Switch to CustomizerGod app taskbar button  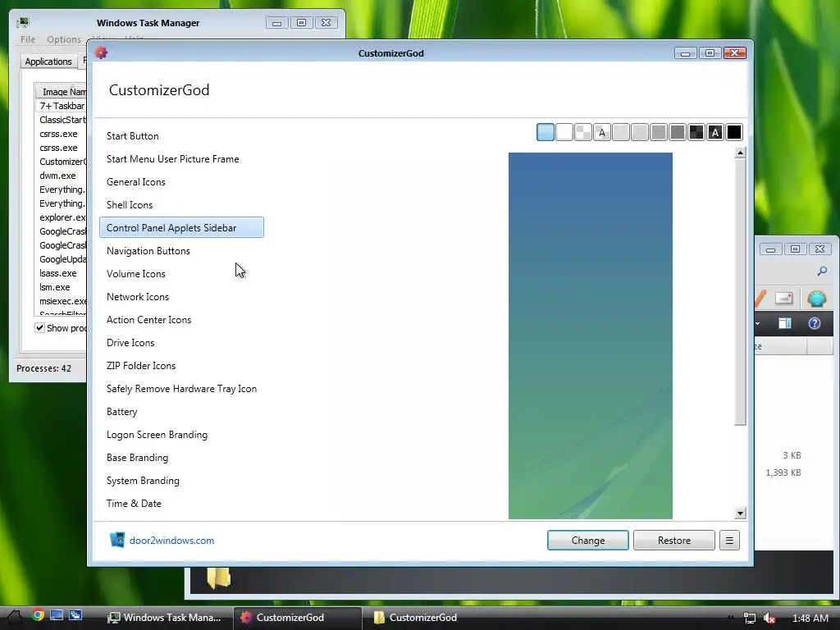(x=297, y=618)
